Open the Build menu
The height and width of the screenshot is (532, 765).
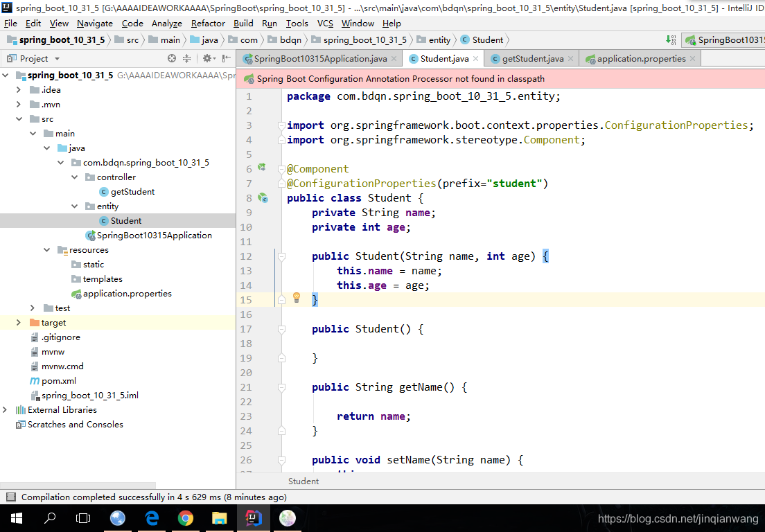pyautogui.click(x=243, y=24)
